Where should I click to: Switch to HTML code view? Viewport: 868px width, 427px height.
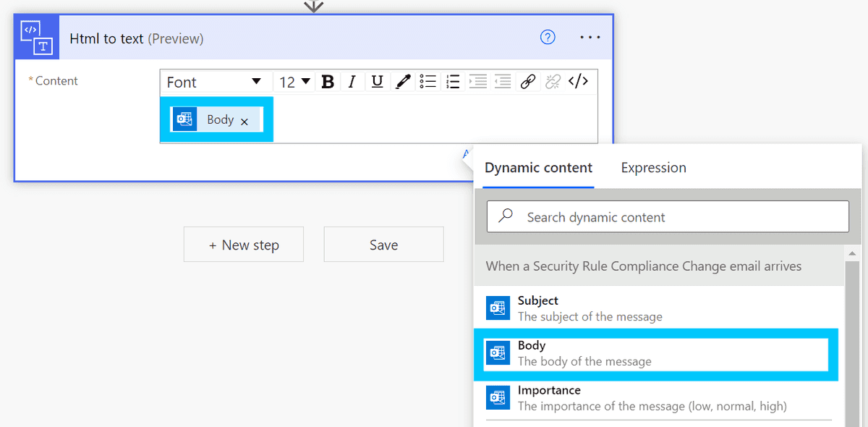[x=578, y=82]
